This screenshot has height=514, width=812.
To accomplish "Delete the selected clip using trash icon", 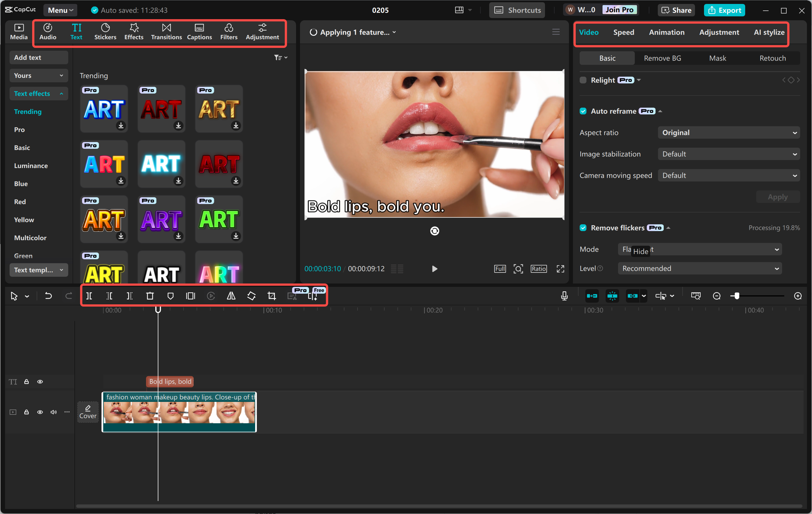I will tap(150, 296).
